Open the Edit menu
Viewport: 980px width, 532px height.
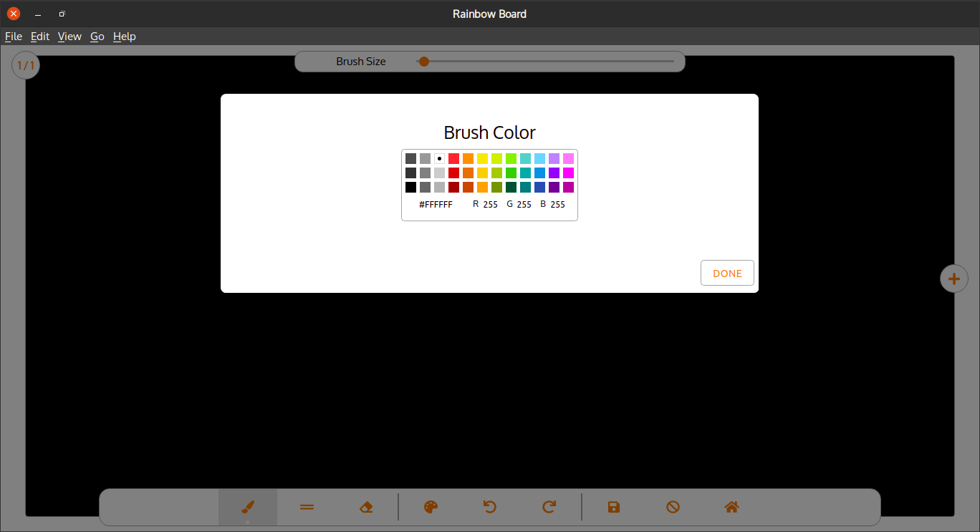[40, 37]
